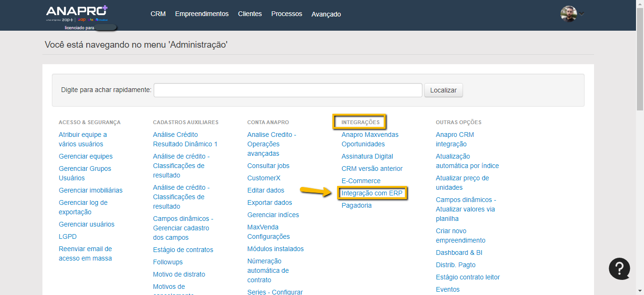Open the LGPD link

[67, 236]
